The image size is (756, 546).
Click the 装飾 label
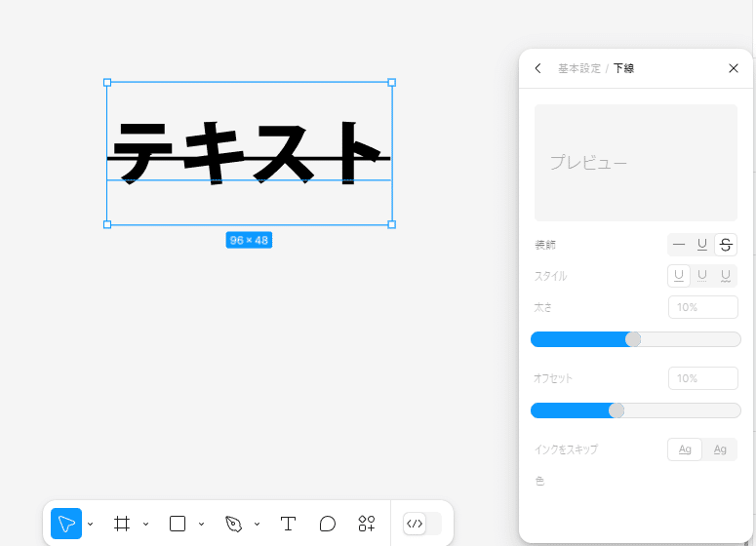pyautogui.click(x=545, y=245)
